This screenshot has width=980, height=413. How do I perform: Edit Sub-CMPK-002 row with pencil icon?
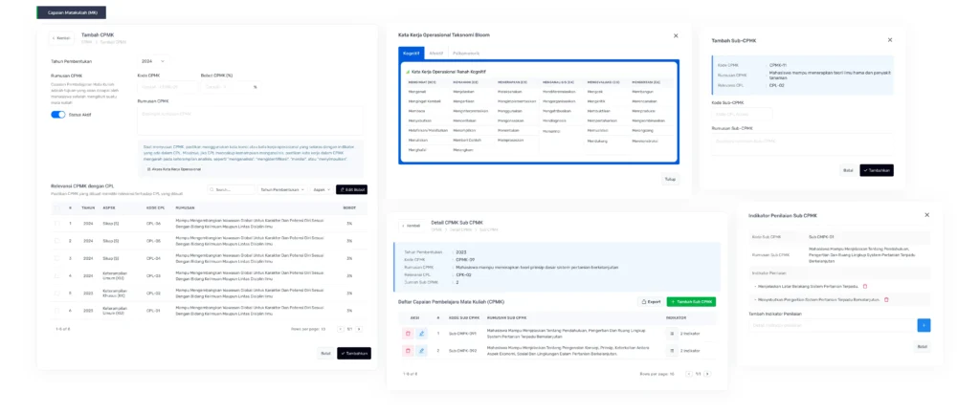422,351
